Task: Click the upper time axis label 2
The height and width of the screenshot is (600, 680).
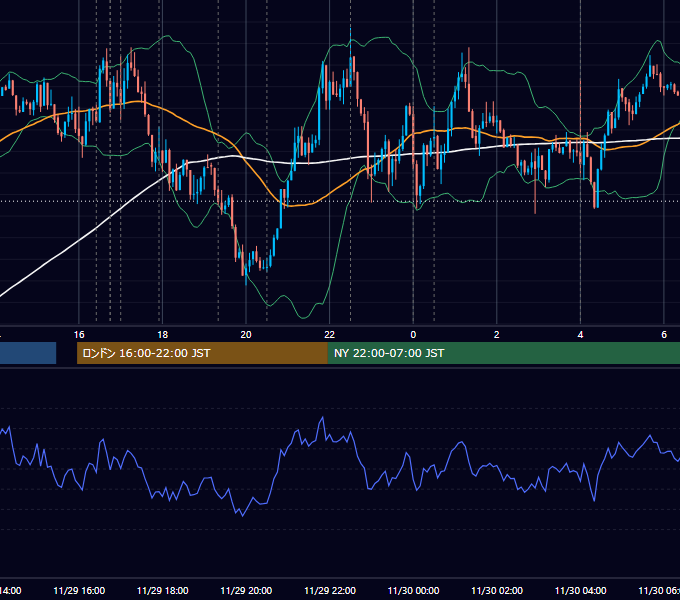Action: point(497,335)
